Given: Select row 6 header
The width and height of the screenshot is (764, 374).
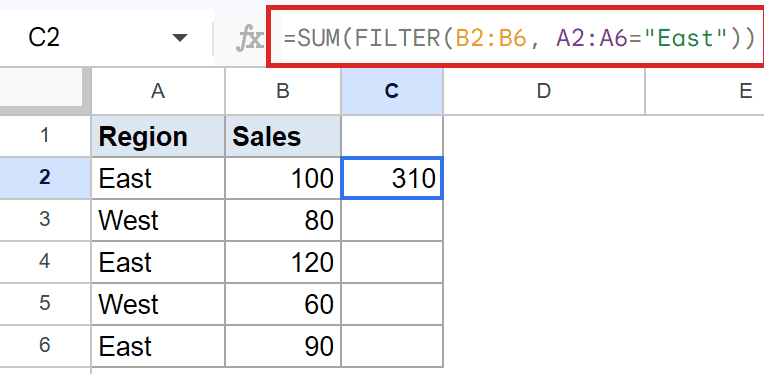Looking at the screenshot, I should pyautogui.click(x=45, y=346).
